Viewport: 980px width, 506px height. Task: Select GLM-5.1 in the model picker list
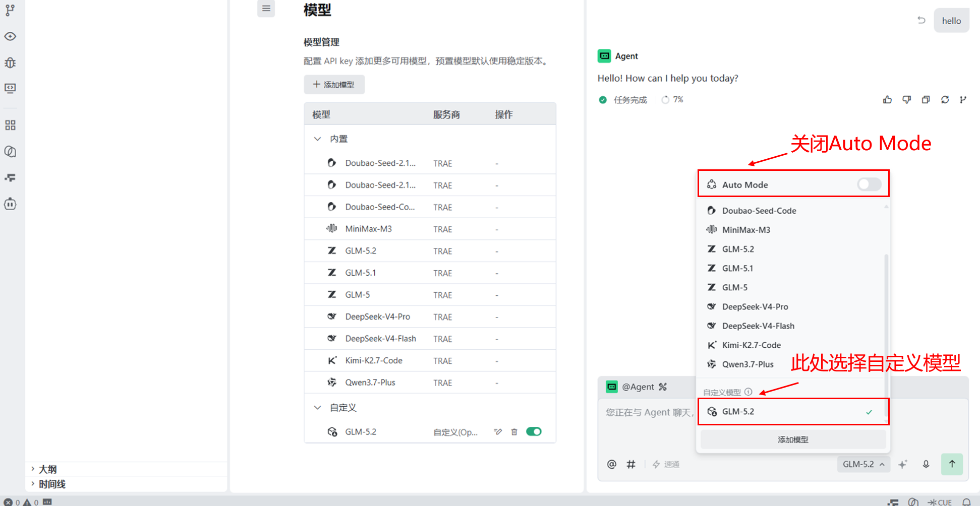[793, 268]
